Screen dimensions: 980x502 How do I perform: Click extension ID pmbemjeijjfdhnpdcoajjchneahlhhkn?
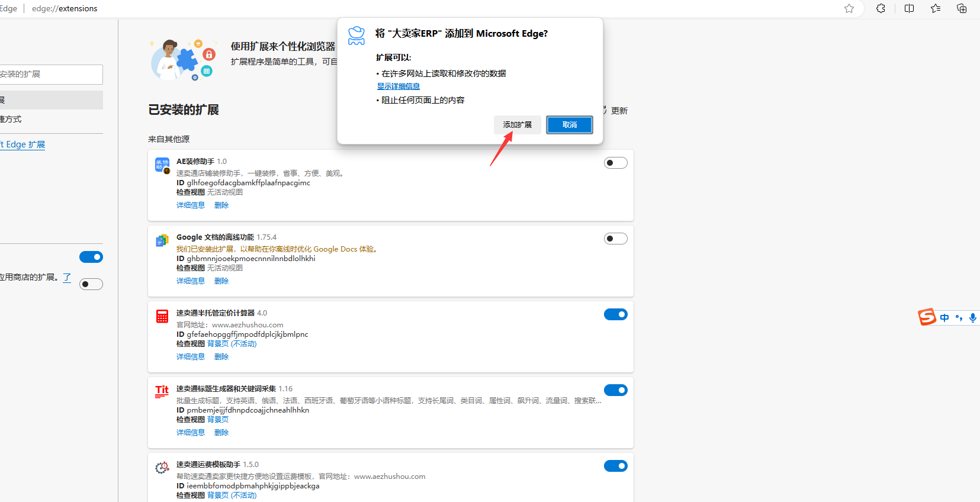(x=248, y=410)
